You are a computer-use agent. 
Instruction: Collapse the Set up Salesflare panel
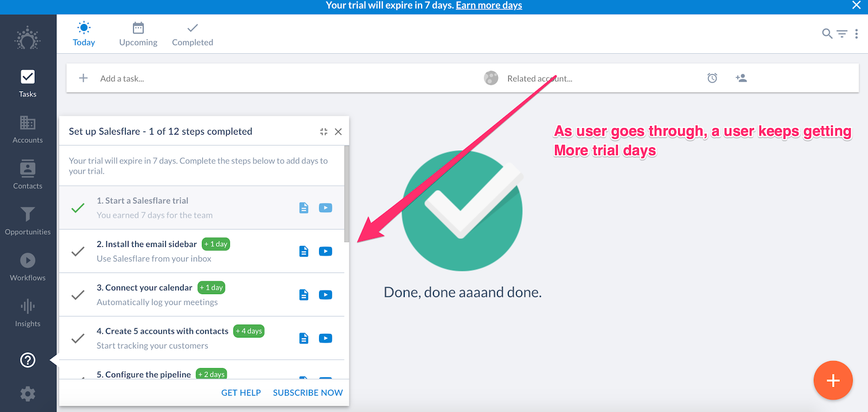point(323,131)
